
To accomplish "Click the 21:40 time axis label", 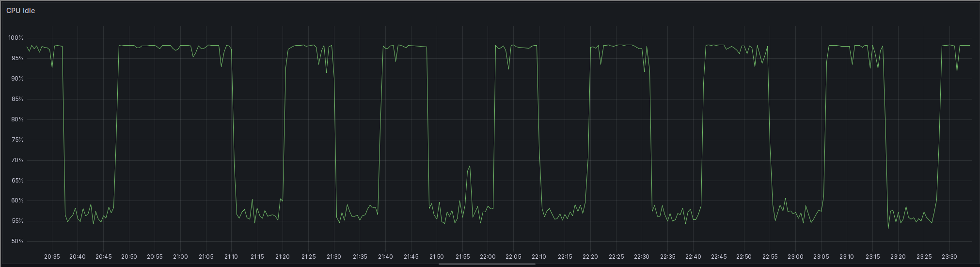I will click(385, 257).
